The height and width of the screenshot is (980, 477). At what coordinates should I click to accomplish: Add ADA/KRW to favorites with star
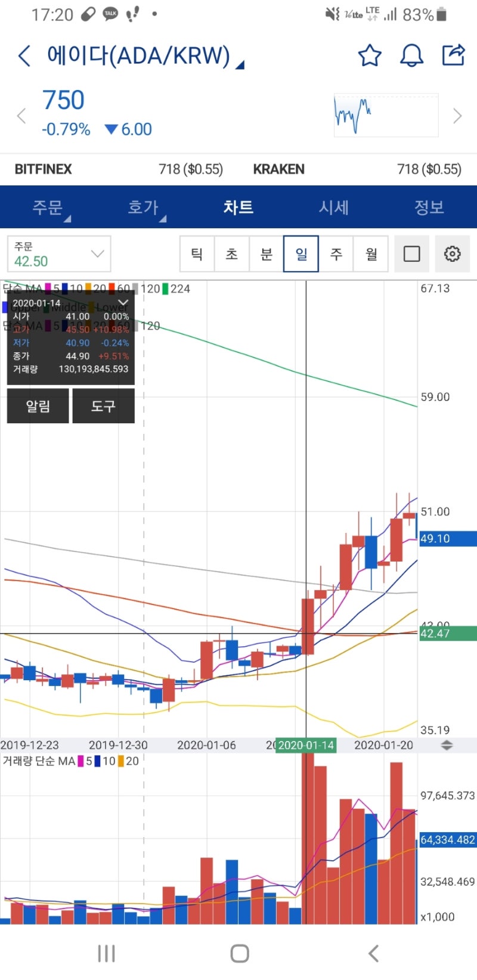click(x=370, y=55)
